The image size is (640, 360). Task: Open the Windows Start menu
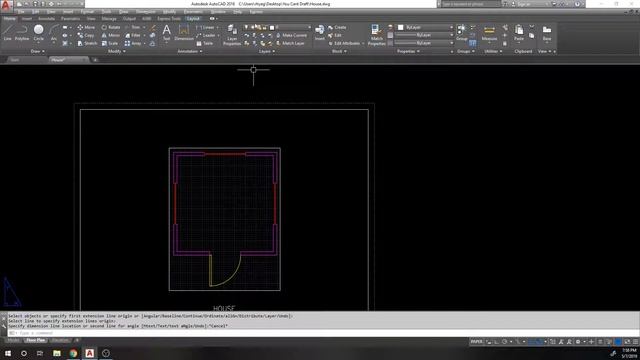click(x=8, y=353)
